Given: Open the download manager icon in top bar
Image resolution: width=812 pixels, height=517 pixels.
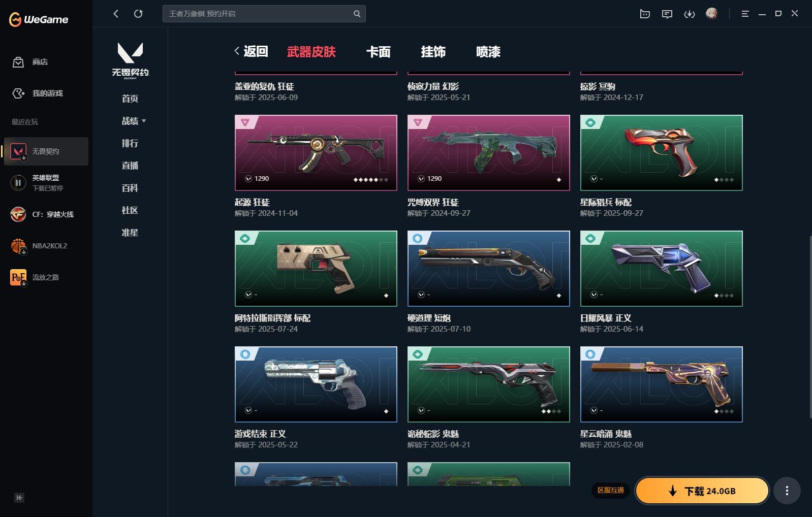Looking at the screenshot, I should click(690, 14).
